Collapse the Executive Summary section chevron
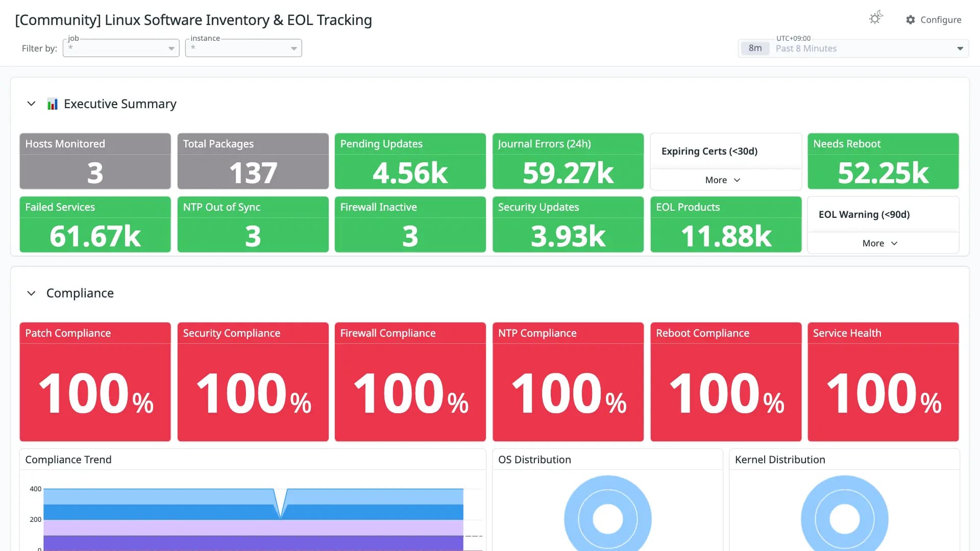The image size is (980, 551). coord(31,104)
